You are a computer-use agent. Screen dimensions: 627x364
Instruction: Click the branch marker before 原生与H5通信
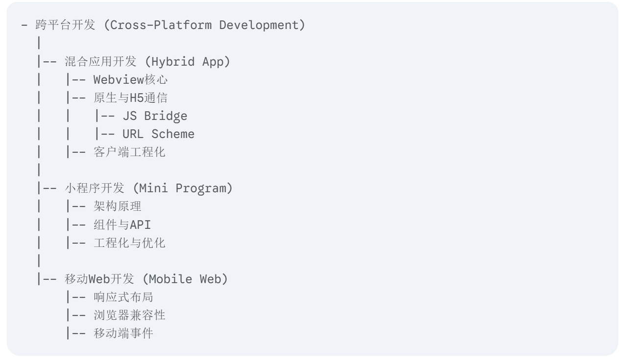point(76,98)
